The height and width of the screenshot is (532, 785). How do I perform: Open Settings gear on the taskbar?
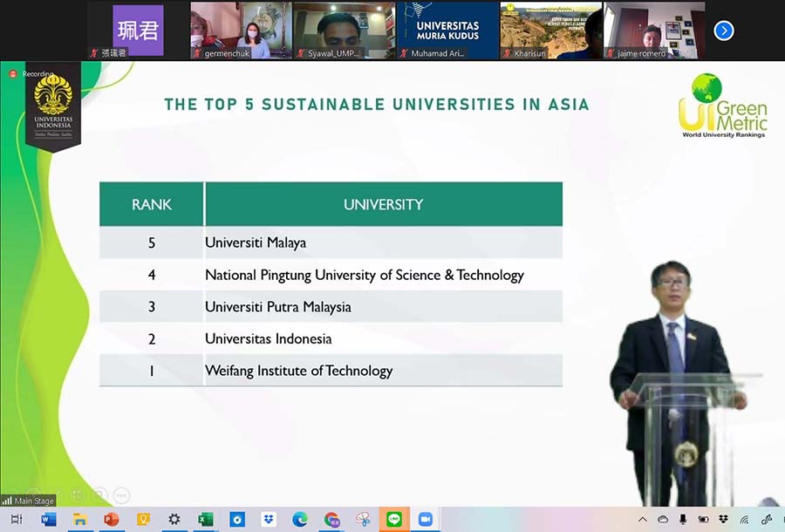click(x=174, y=519)
